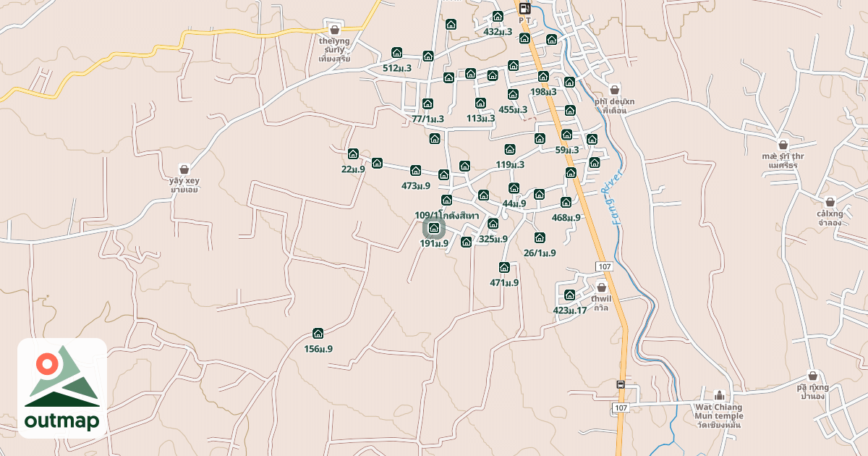The image size is (868, 456).
Task: Select the house marker for 423ม.17
Action: point(569,295)
